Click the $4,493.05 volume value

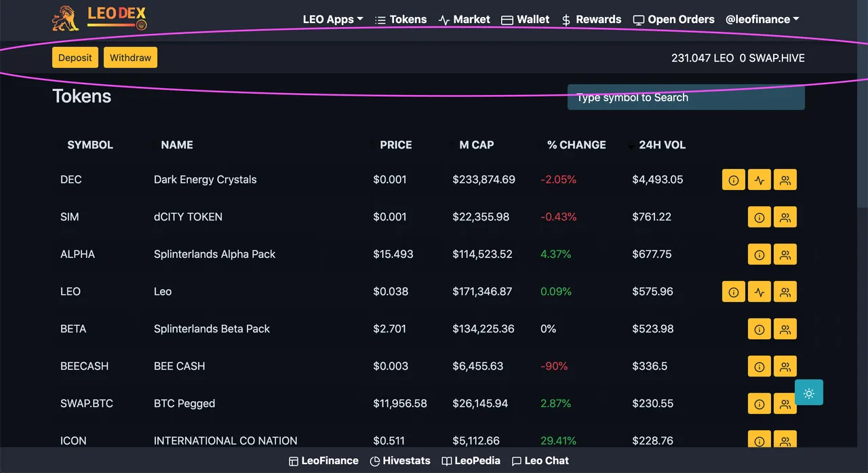tap(658, 180)
